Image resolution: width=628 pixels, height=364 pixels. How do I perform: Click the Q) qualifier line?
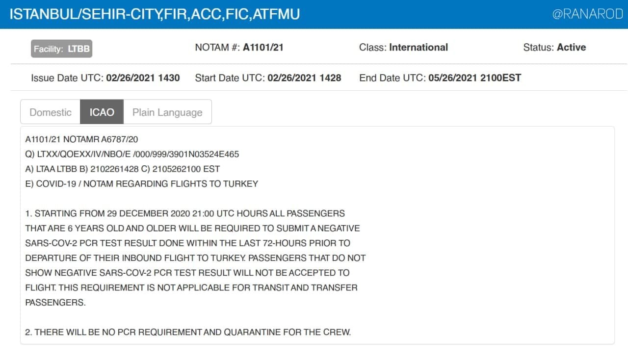pyautogui.click(x=132, y=154)
